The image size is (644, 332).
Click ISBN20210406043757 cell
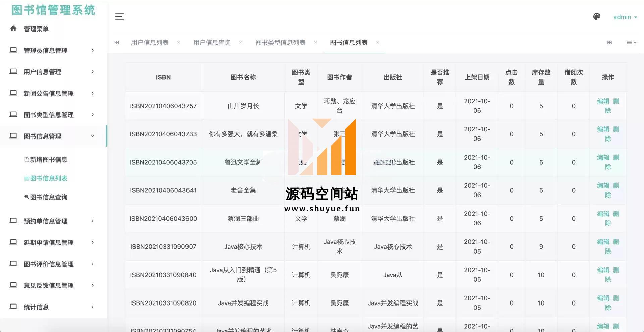pyautogui.click(x=163, y=106)
